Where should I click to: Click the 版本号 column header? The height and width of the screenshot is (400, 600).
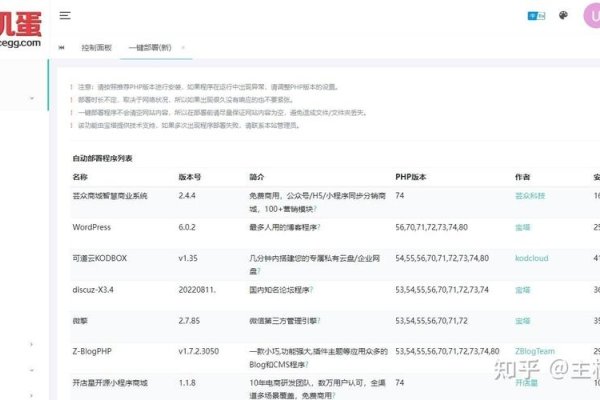tap(189, 177)
